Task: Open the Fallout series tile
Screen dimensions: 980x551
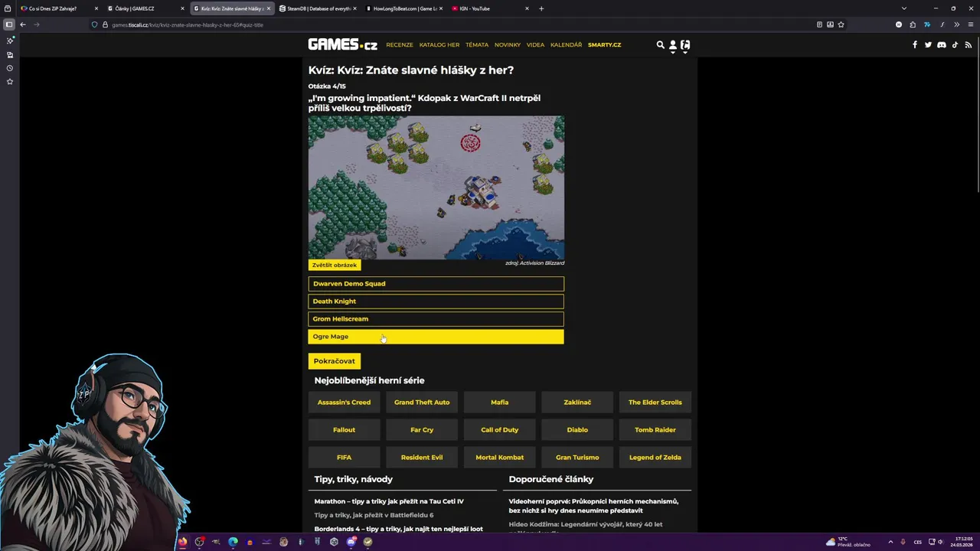Action: click(344, 430)
